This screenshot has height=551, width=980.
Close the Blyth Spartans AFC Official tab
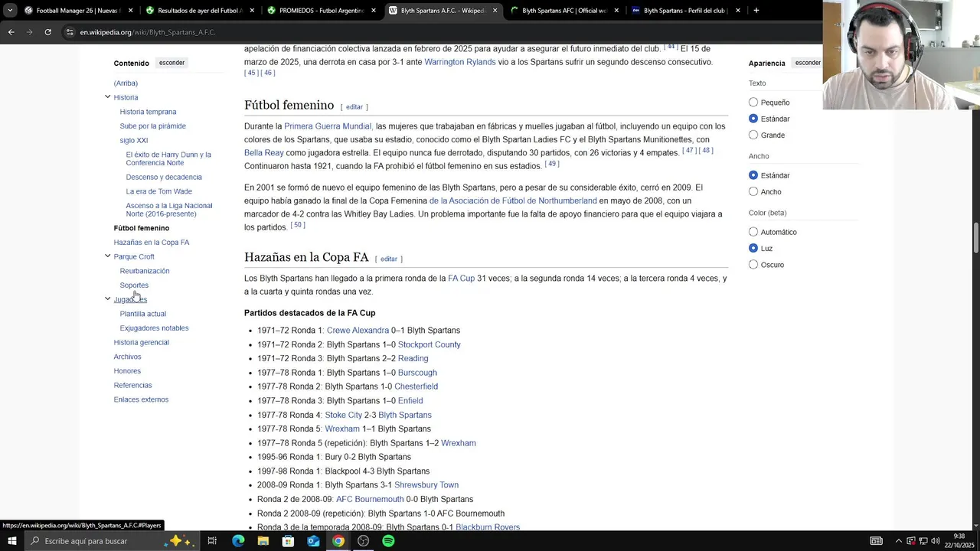pos(616,11)
